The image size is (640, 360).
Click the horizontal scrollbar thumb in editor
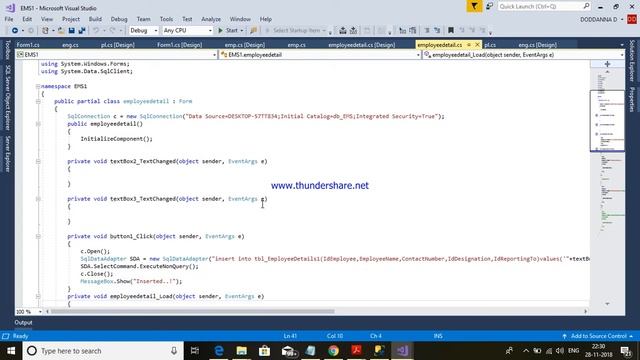[x=192, y=312]
